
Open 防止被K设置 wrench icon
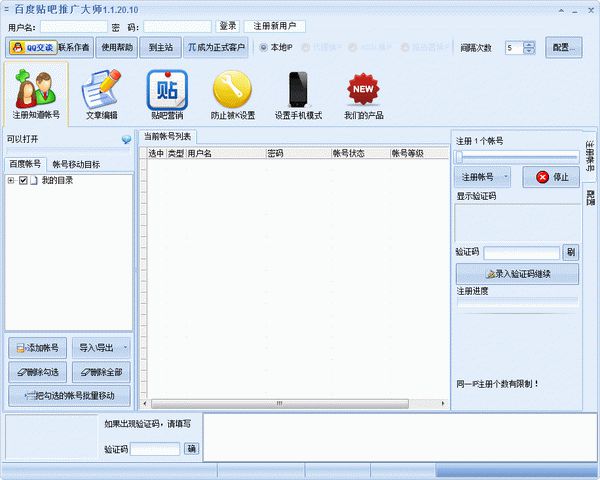pos(232,93)
